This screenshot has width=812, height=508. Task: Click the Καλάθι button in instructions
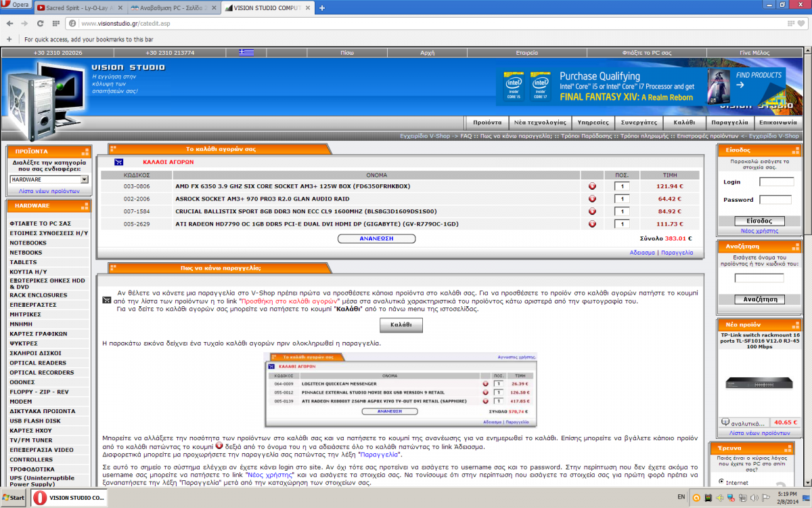tap(401, 325)
